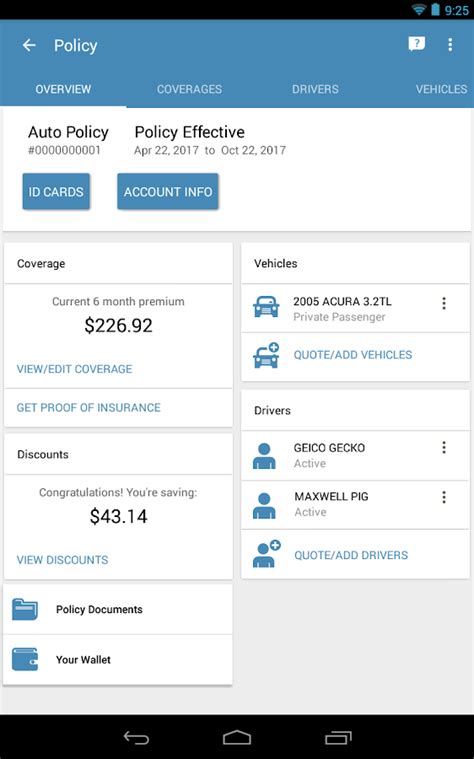Tap the Drivers card header

355,410
